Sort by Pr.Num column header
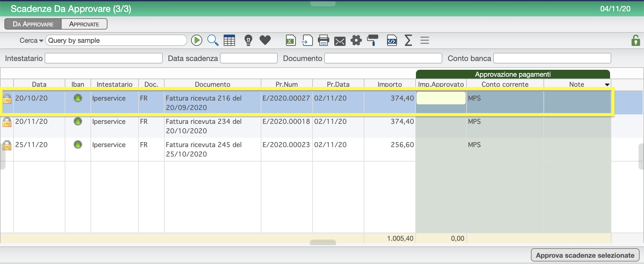Image resolution: width=644 pixels, height=264 pixels. [287, 84]
